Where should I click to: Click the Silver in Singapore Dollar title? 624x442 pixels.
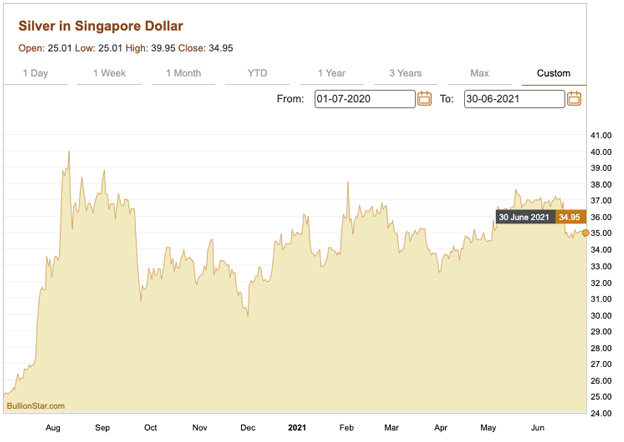coord(101,26)
